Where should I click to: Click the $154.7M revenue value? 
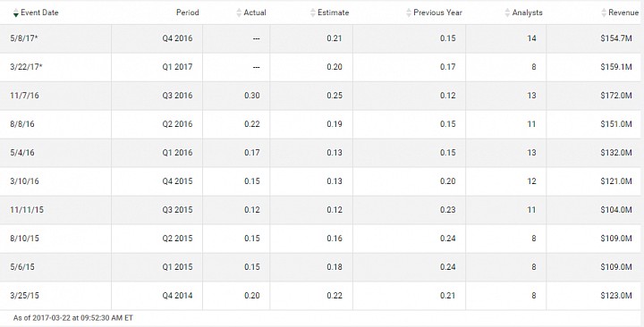click(x=616, y=38)
